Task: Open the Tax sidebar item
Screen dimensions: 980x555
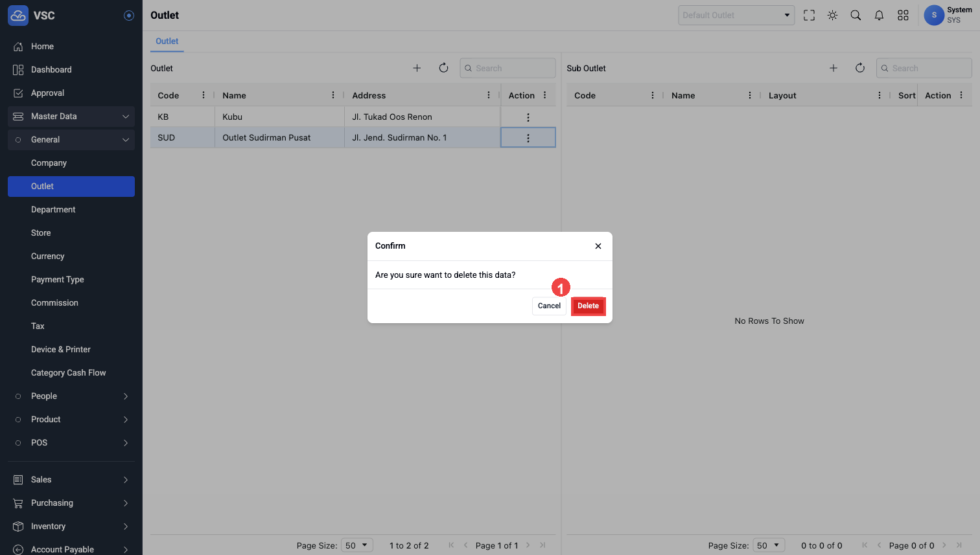Action: [71, 326]
